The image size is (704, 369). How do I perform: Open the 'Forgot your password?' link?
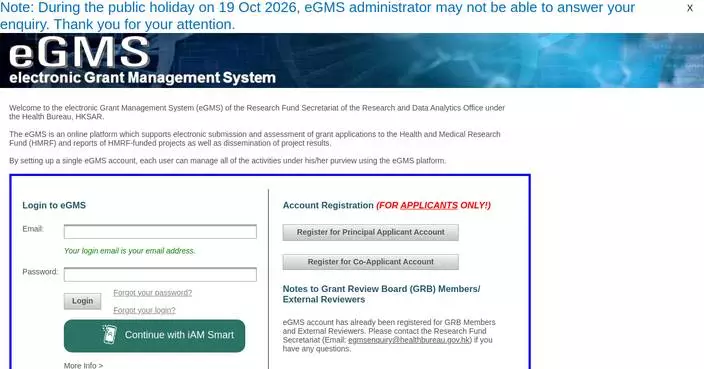point(153,293)
